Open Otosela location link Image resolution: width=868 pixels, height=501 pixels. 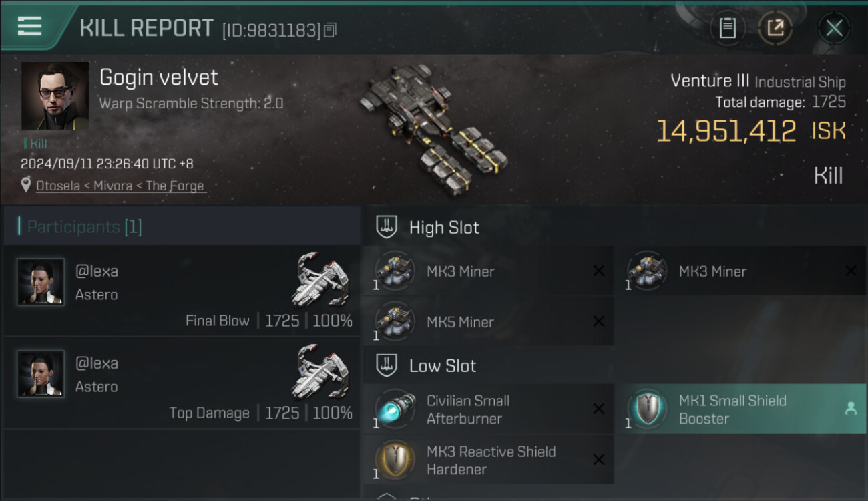(120, 186)
